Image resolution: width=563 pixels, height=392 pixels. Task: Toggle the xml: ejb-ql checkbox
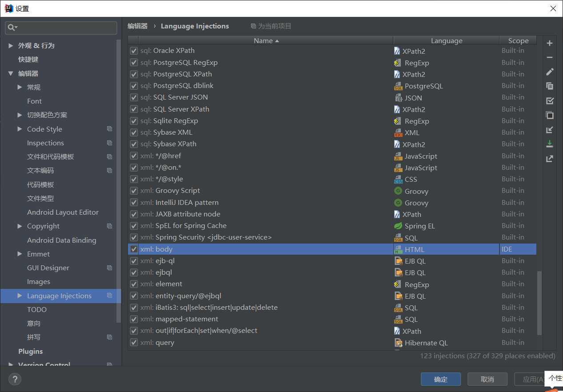pos(134,261)
